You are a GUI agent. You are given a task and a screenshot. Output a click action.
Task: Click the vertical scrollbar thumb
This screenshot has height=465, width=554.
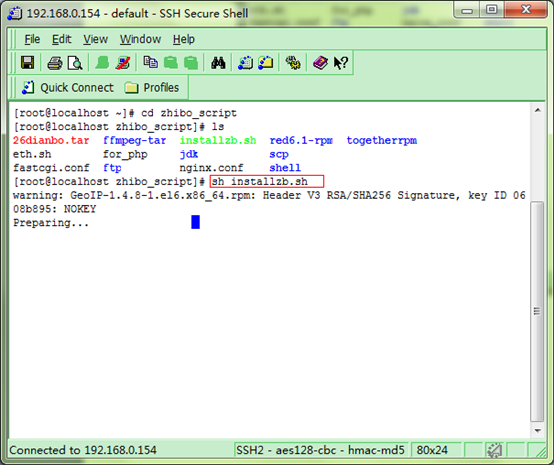pos(537,311)
